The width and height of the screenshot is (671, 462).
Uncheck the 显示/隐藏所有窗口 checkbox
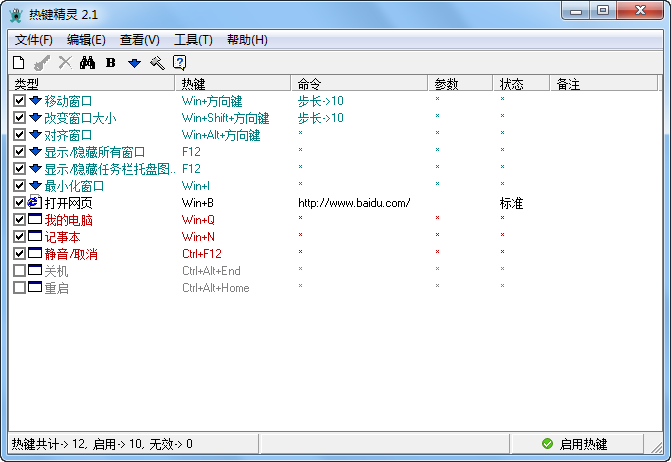(19, 151)
